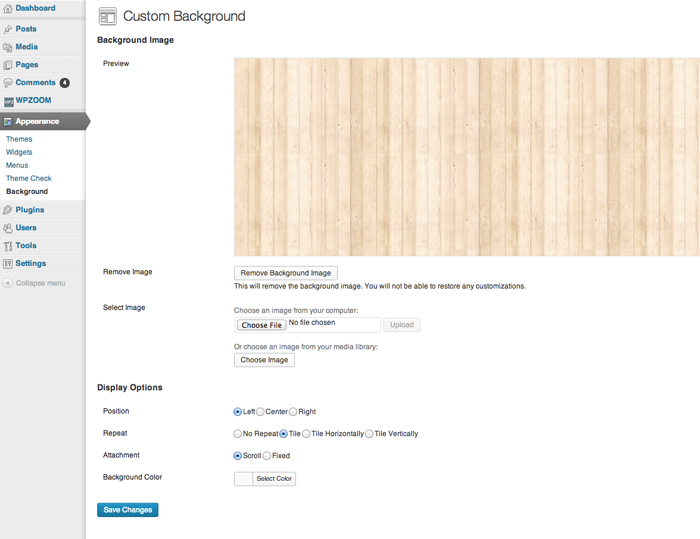Click the Background Color swatch
Screen dimensions: 700x539
click(243, 479)
